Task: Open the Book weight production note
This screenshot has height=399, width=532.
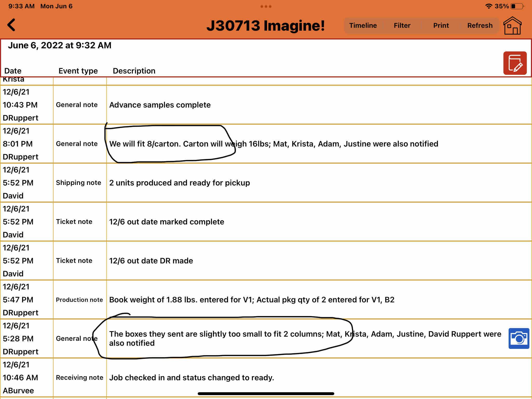Action: (x=251, y=300)
